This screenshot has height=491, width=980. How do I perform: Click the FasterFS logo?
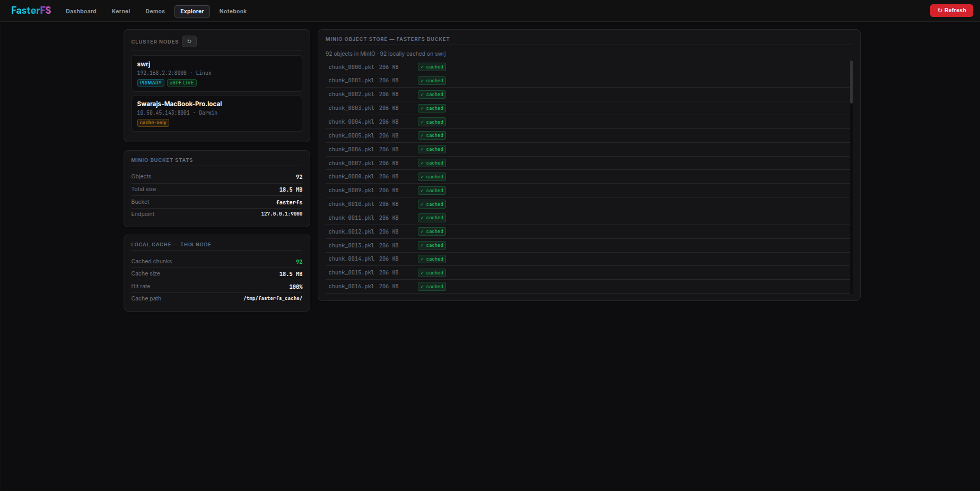click(x=31, y=11)
